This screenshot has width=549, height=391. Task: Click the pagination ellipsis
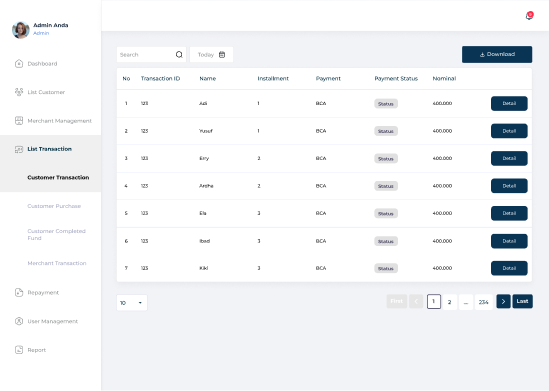tap(466, 302)
